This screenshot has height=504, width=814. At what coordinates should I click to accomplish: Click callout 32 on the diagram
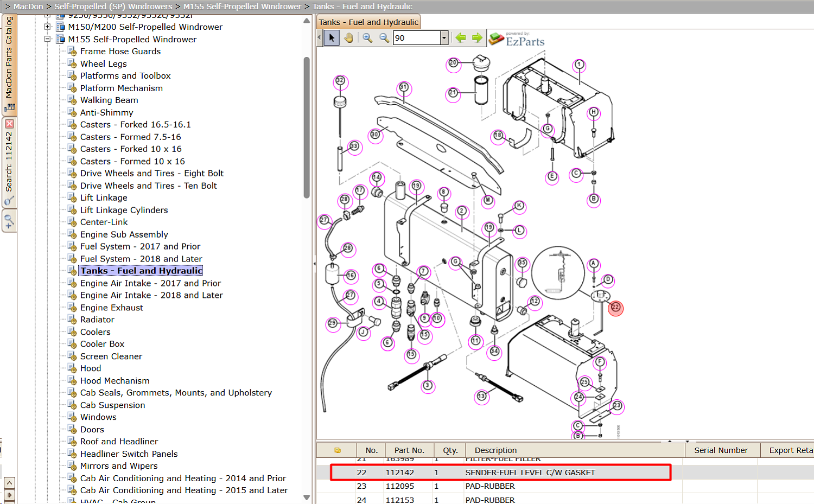click(x=340, y=81)
